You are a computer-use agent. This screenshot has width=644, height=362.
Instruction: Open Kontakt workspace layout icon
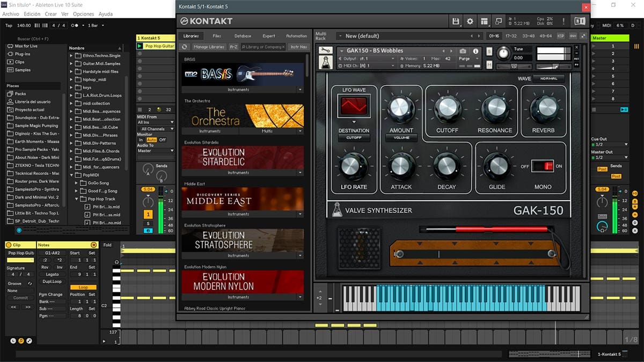point(485,21)
